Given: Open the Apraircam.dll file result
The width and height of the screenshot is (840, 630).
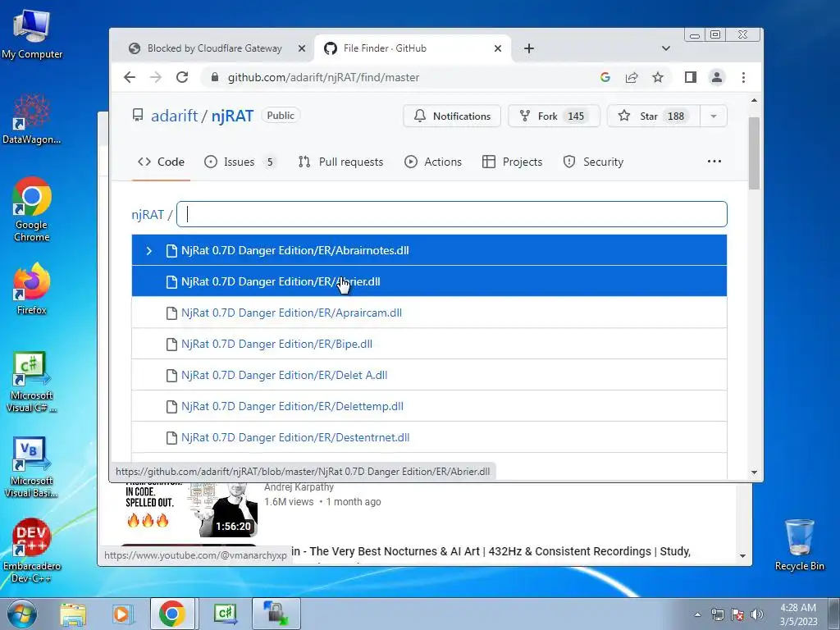Looking at the screenshot, I should coord(429,313).
